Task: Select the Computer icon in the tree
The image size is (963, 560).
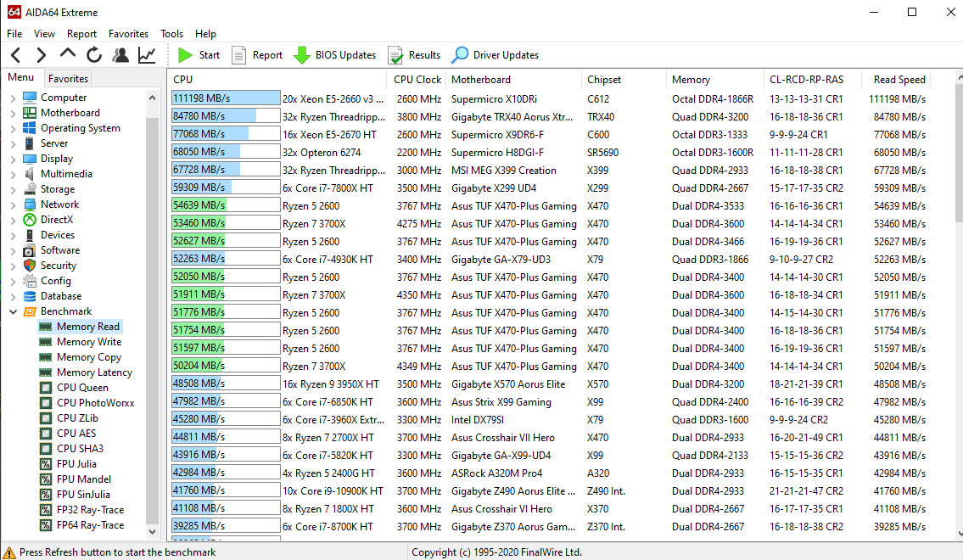Action: point(30,97)
